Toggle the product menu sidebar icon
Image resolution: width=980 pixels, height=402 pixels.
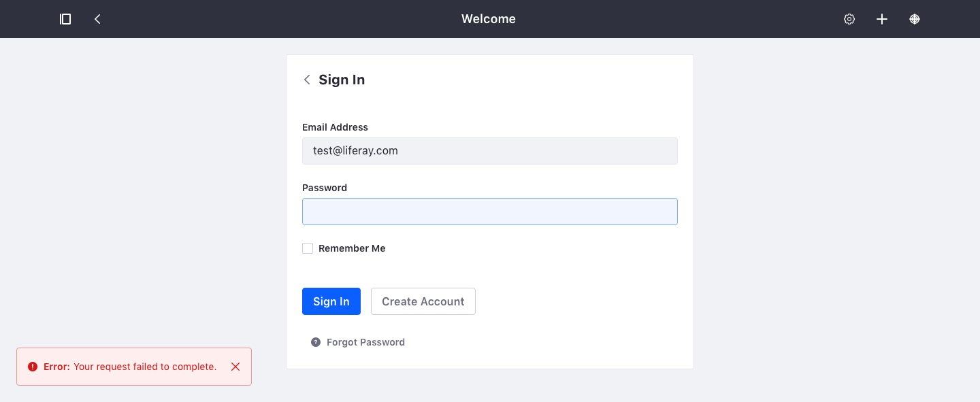tap(65, 19)
